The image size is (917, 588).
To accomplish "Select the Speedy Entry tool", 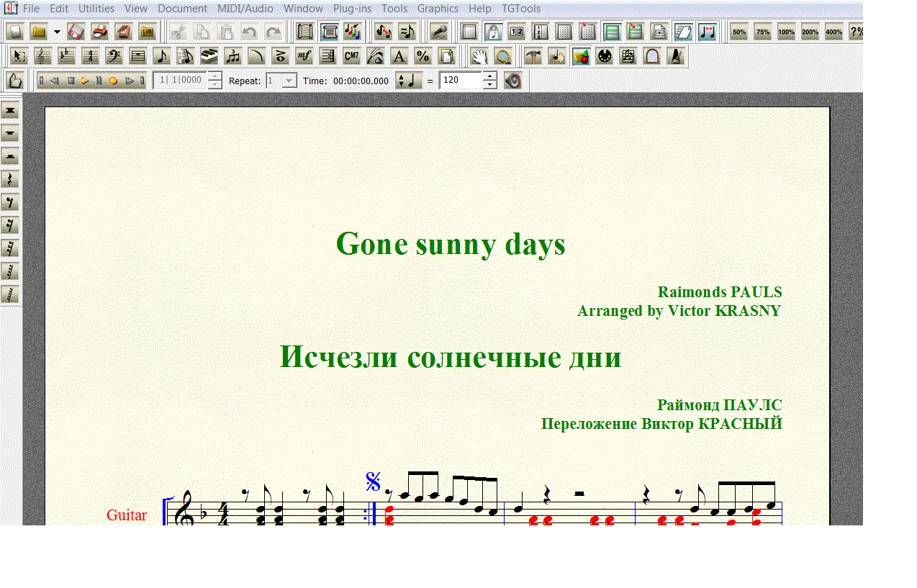I will point(185,56).
